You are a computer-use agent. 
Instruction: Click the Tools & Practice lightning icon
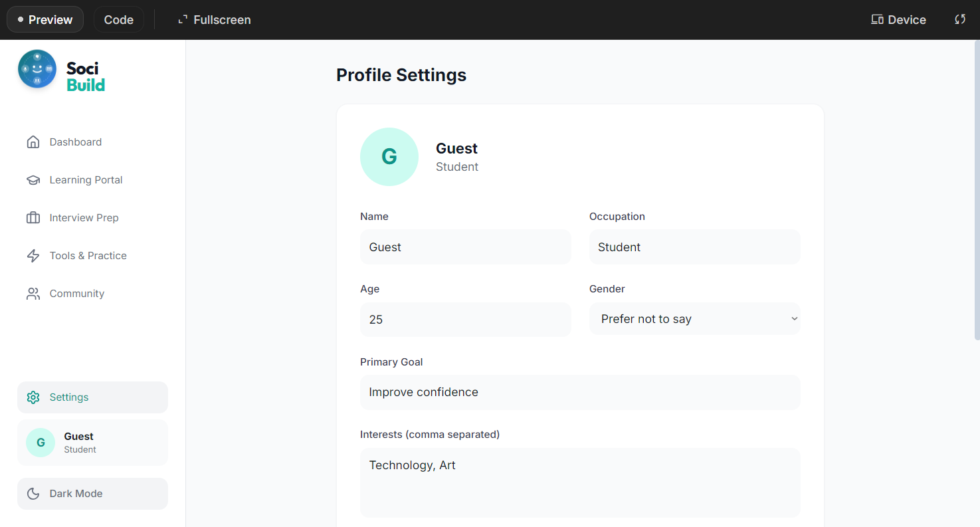(33, 256)
